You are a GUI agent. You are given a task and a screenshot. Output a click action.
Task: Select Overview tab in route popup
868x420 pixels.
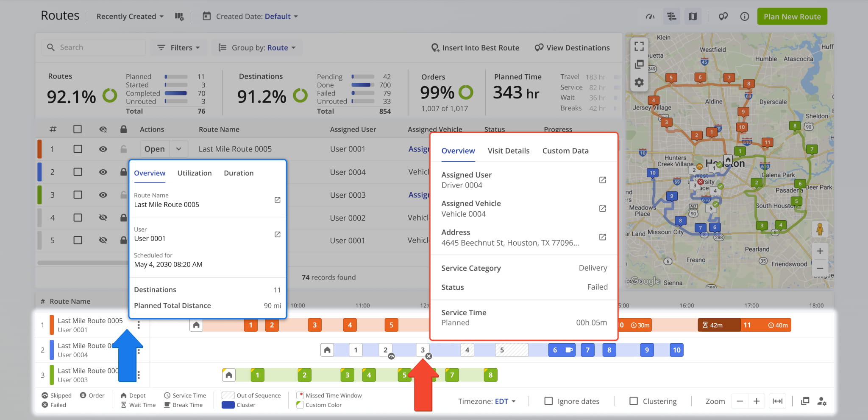tap(150, 173)
